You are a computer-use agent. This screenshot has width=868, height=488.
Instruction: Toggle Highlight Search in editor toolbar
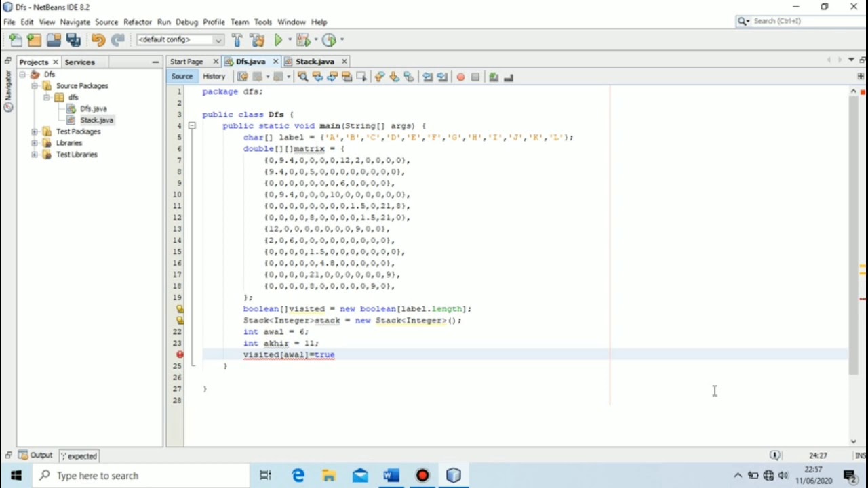347,77
